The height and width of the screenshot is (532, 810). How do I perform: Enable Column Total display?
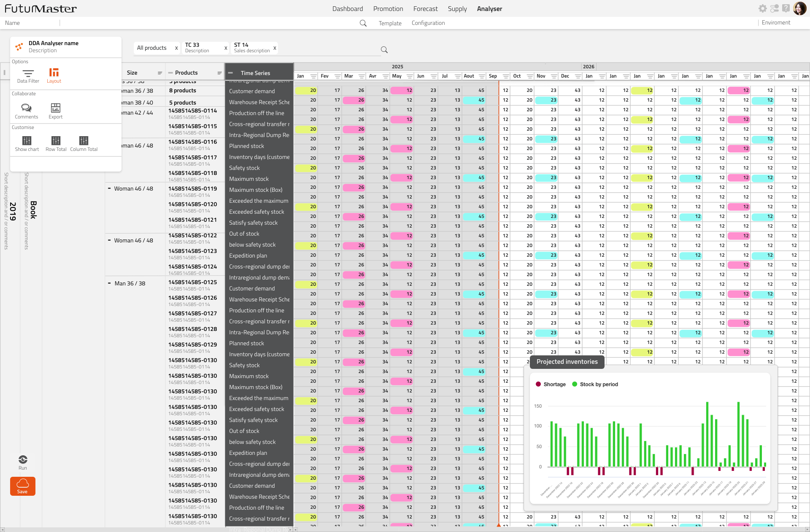(84, 143)
